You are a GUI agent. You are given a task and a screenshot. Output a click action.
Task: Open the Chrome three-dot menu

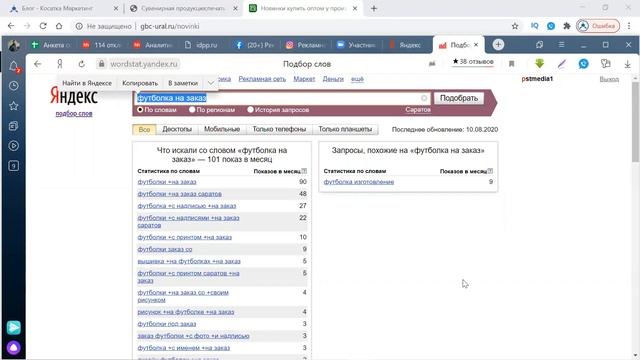(x=629, y=26)
